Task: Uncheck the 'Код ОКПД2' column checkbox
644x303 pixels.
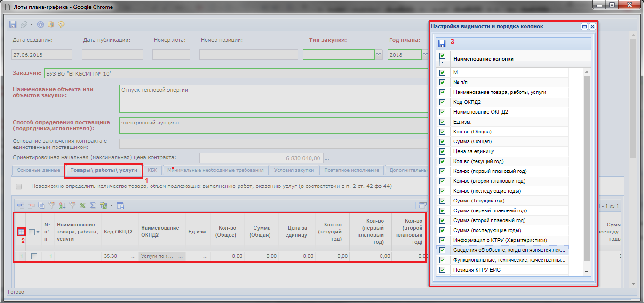Action: tap(442, 102)
